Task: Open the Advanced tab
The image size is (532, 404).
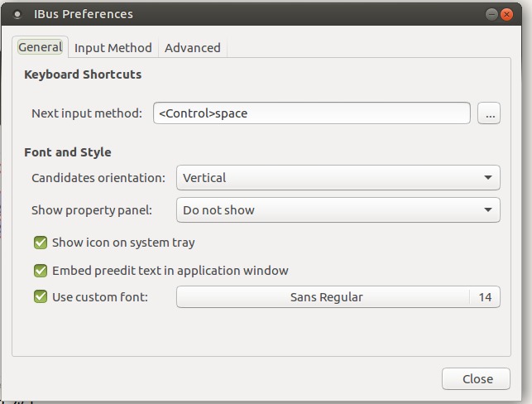Action: coord(193,48)
